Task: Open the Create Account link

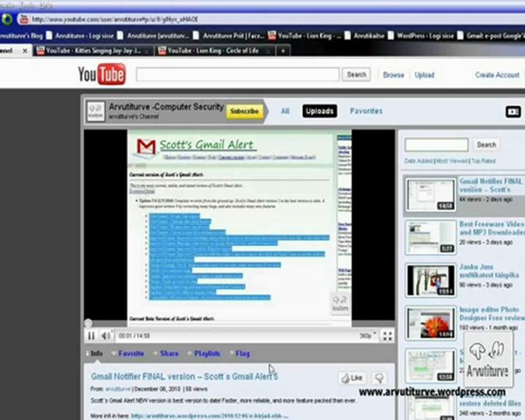Action: (x=497, y=75)
